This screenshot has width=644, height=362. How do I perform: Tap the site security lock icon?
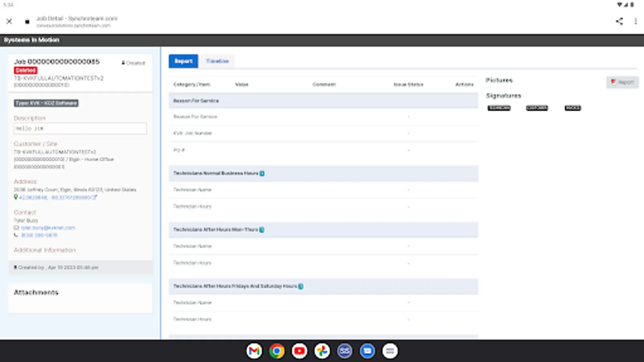tap(27, 21)
